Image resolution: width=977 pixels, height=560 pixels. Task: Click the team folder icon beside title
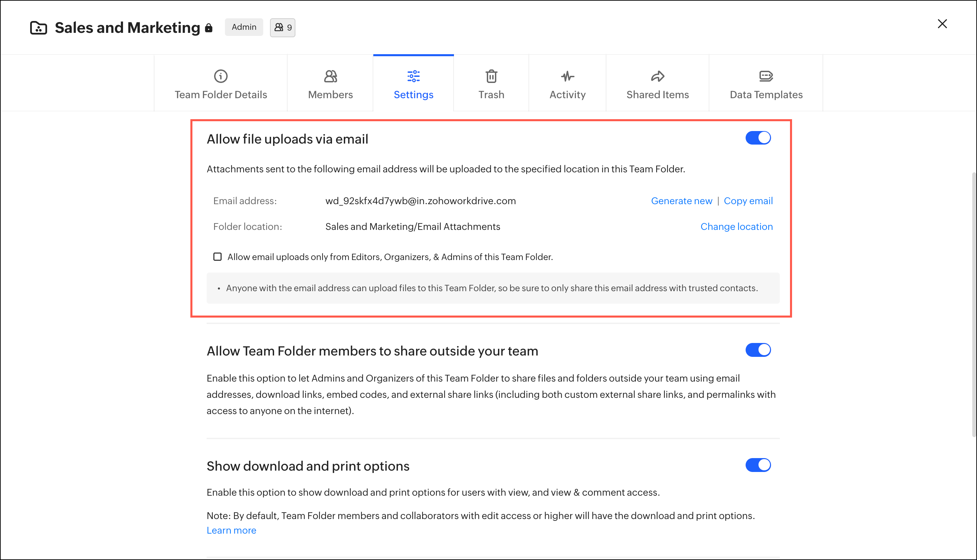click(x=39, y=28)
